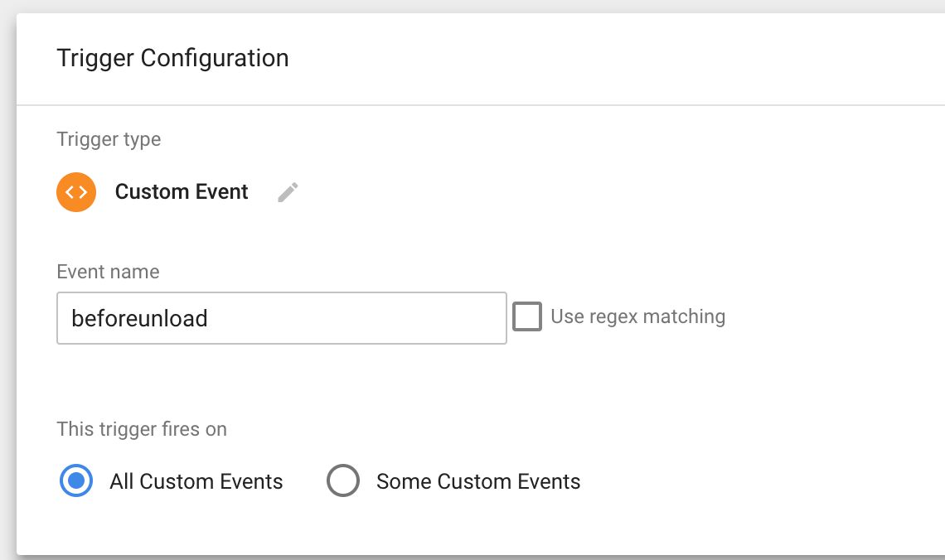The width and height of the screenshot is (945, 560).
Task: Choose the Some Custom Events radio button
Action: pyautogui.click(x=343, y=480)
